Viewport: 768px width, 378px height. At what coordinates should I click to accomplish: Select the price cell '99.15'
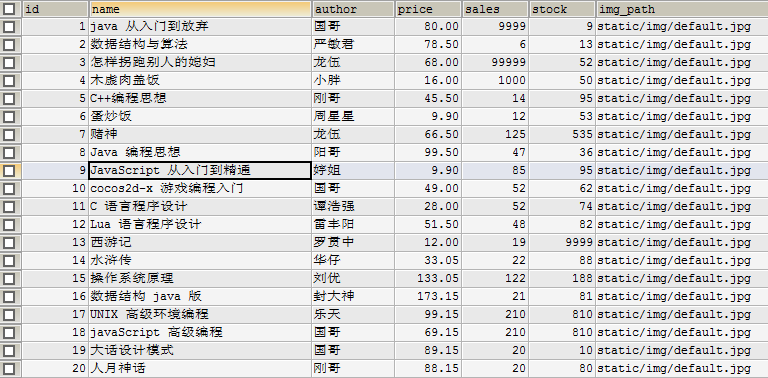pyautogui.click(x=428, y=314)
